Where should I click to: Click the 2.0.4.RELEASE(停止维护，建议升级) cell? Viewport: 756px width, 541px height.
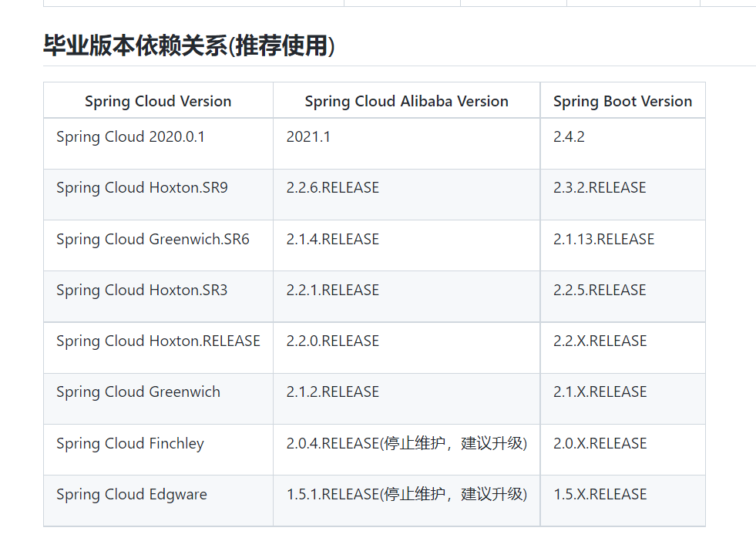406,444
